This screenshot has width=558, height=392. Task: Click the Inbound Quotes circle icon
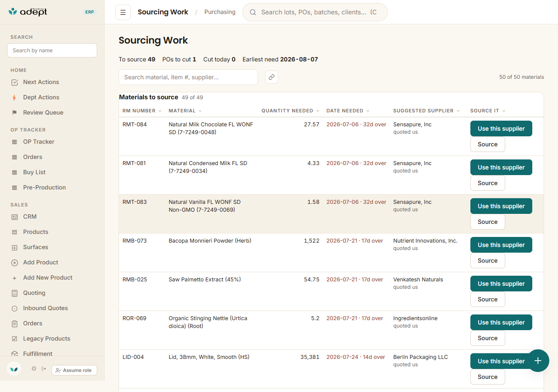coord(14,308)
